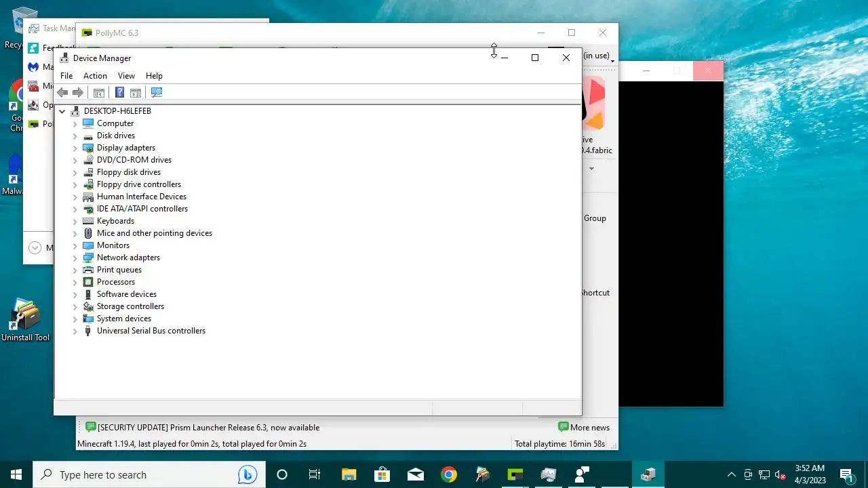Click Scan for hardware changes toolbar icon

click(157, 92)
